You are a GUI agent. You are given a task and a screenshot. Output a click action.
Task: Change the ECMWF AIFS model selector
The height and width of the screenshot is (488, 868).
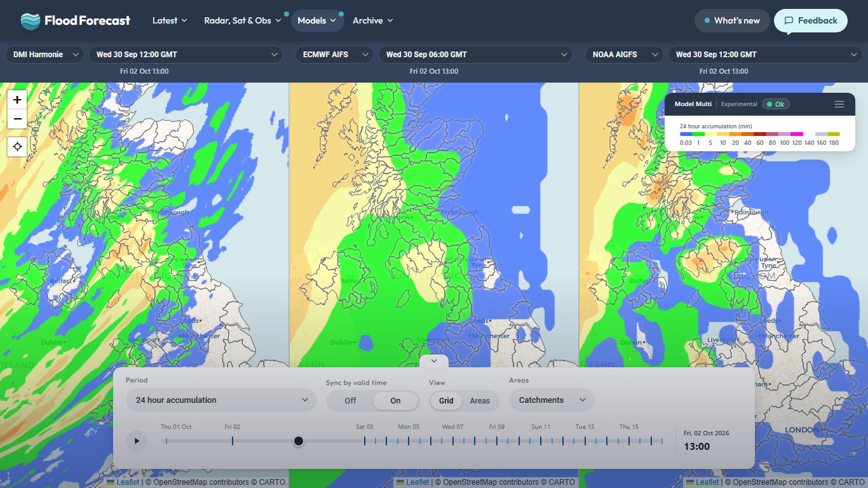(334, 55)
